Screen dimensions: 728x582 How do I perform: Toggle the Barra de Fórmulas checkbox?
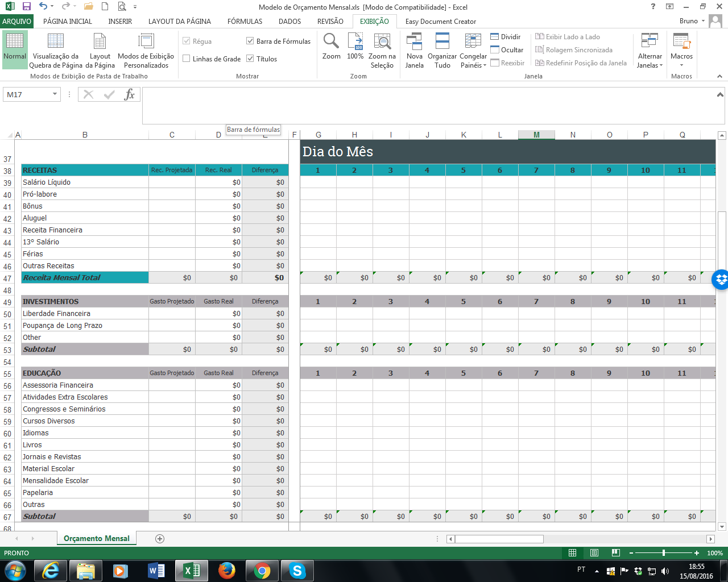point(250,41)
